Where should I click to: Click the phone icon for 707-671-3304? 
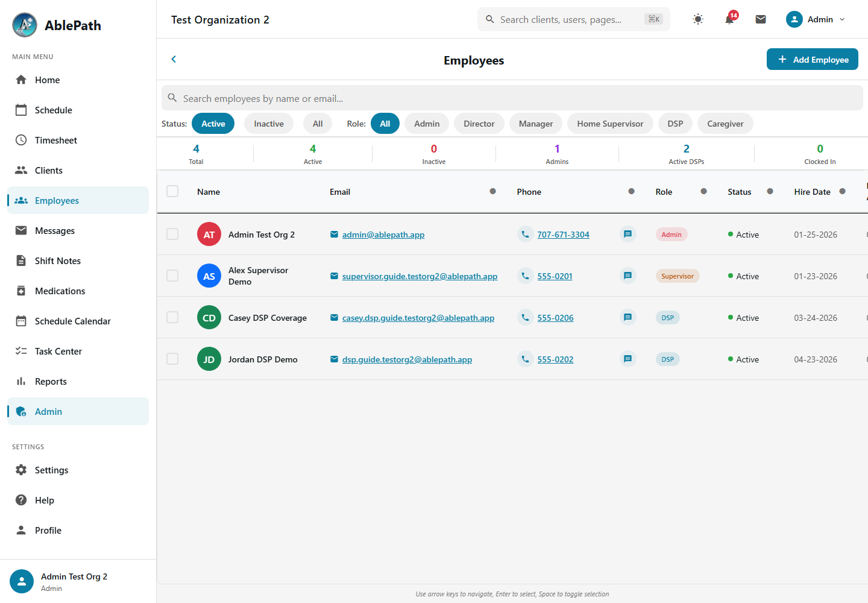click(x=525, y=234)
